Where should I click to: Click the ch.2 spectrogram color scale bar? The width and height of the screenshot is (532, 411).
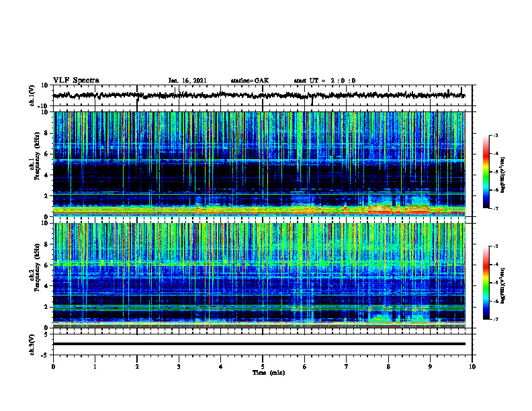(486, 283)
